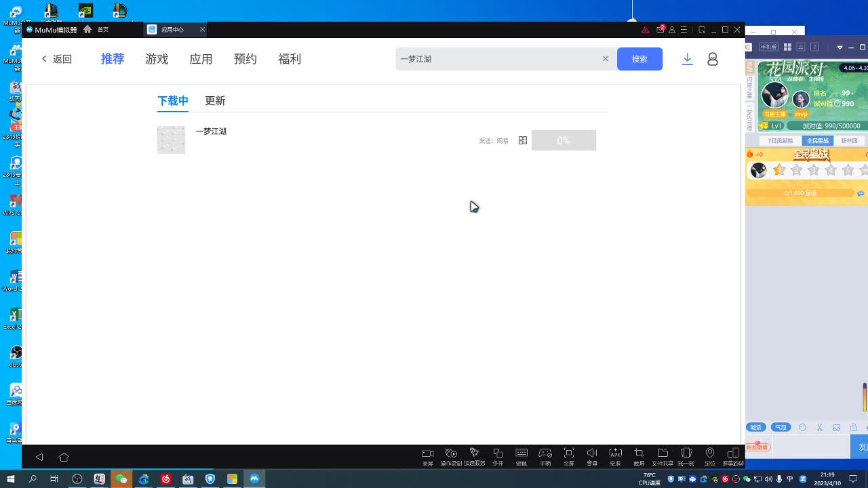
Task: Click the 一梦江湖 app name text
Action: coord(211,131)
